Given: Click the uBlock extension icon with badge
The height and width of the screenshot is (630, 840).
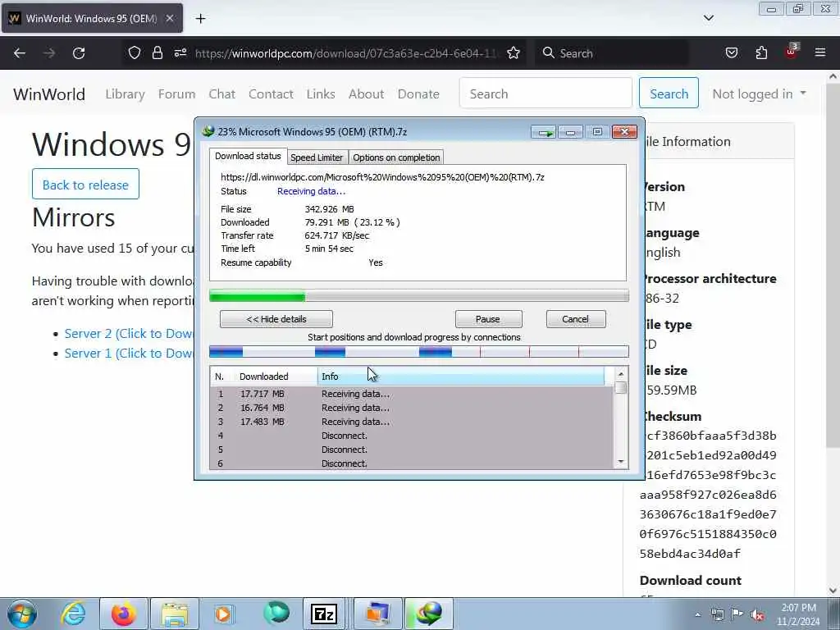Looking at the screenshot, I should [792, 52].
